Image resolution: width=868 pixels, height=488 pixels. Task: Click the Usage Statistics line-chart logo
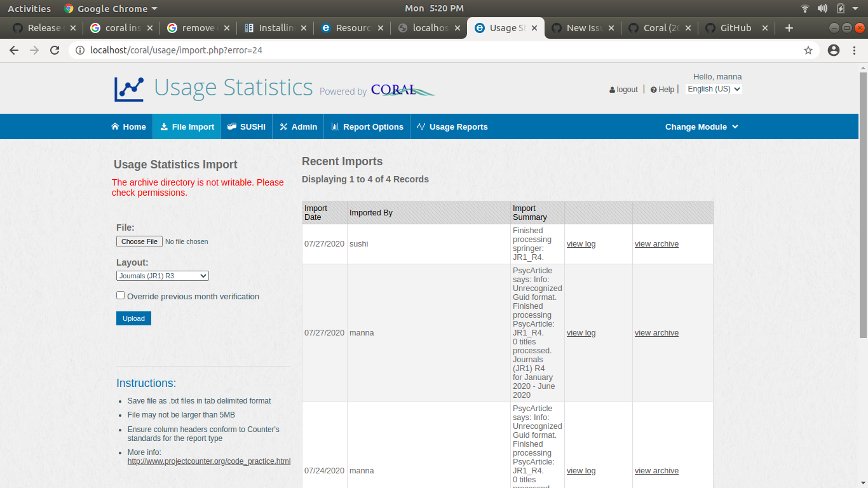pos(129,88)
